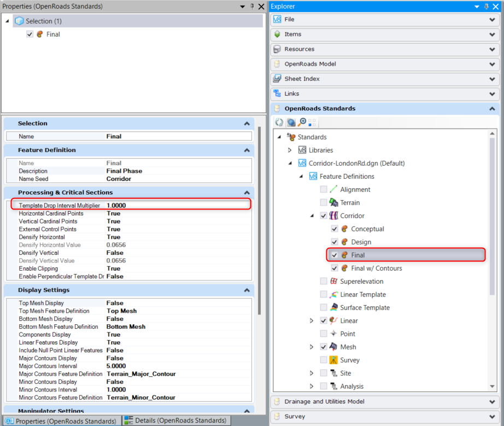Switch to Properties (OpenRoads Standards) tab
This screenshot has width=504, height=426.
62,421
